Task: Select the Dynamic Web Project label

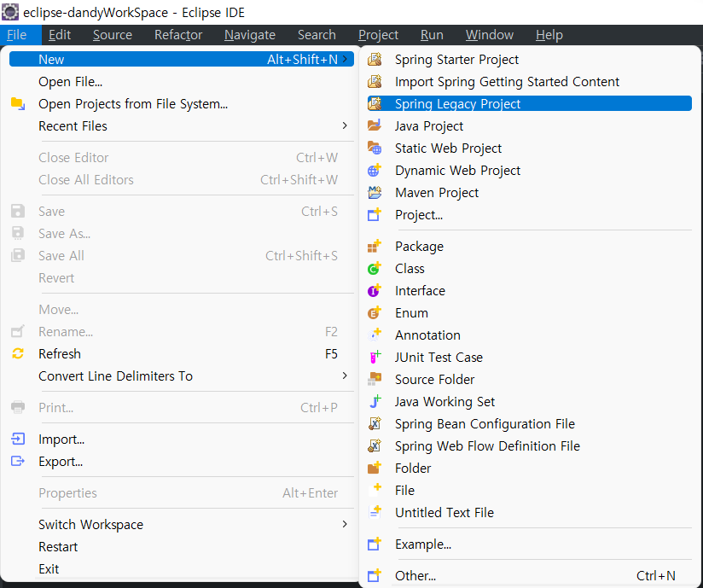Action: (458, 171)
